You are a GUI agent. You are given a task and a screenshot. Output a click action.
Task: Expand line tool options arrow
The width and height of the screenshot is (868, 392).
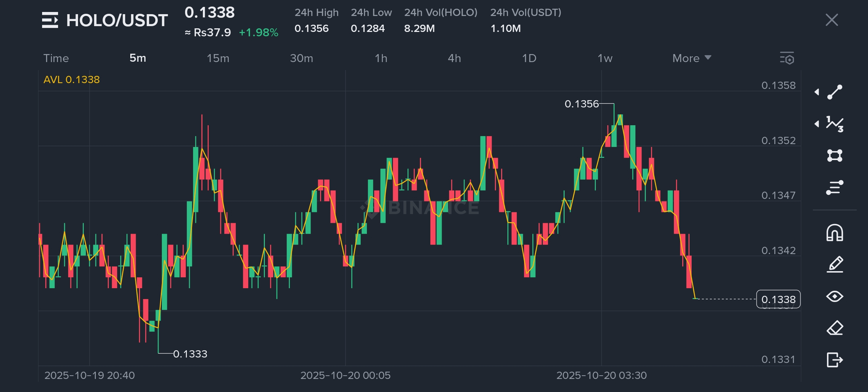coord(817,92)
